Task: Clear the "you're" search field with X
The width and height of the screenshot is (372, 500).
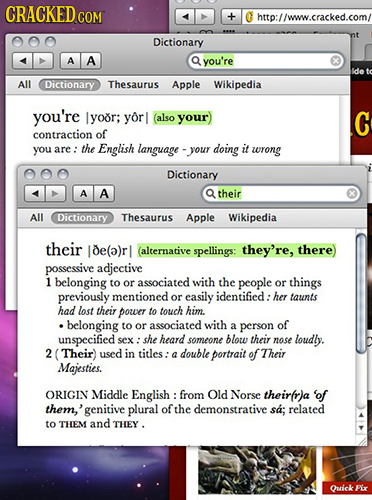Action: click(336, 61)
